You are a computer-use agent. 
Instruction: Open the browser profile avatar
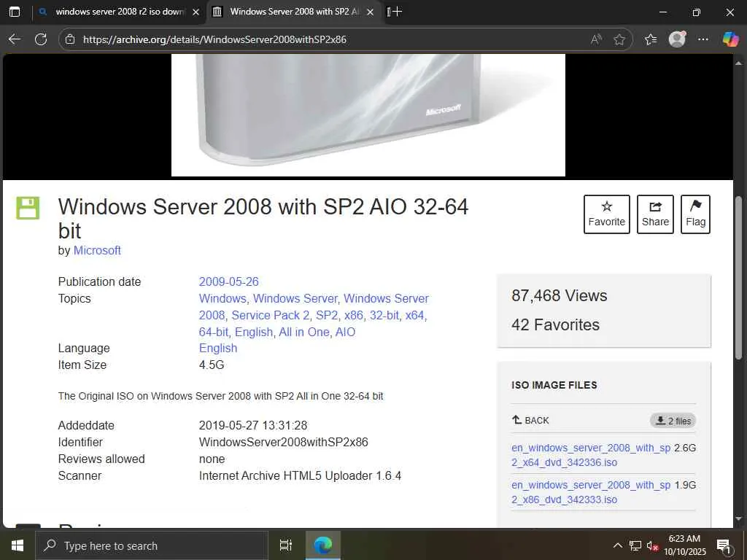677,39
